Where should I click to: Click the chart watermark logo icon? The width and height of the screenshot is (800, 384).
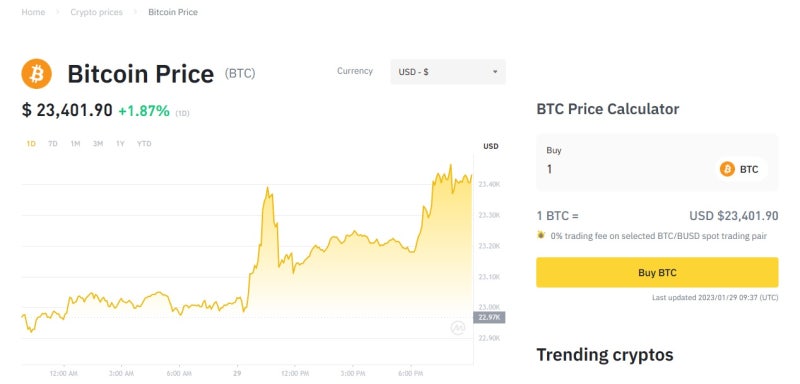458,328
